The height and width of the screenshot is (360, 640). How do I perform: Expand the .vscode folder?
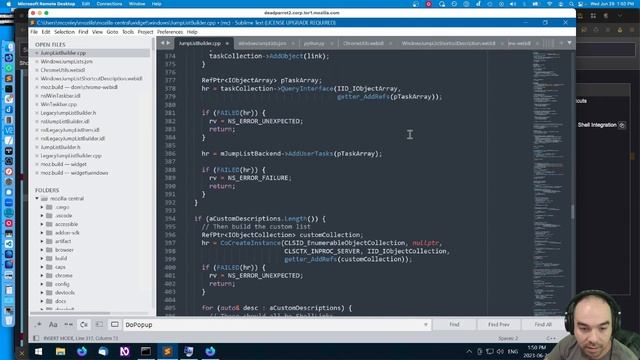[42, 216]
